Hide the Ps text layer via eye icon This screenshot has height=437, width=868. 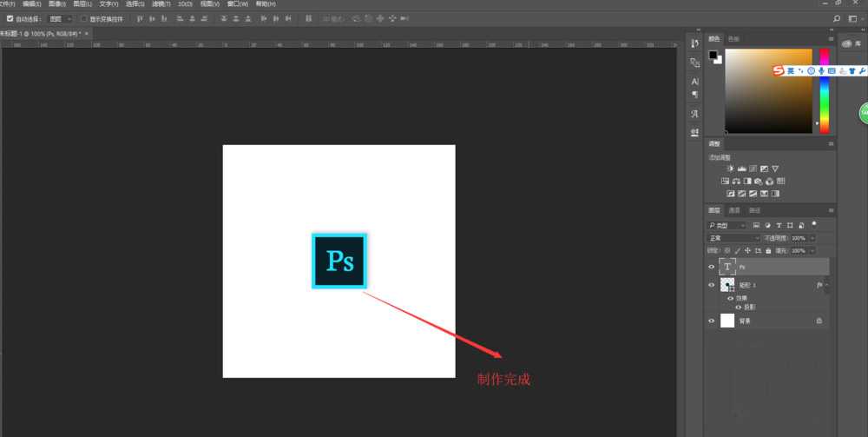(712, 267)
